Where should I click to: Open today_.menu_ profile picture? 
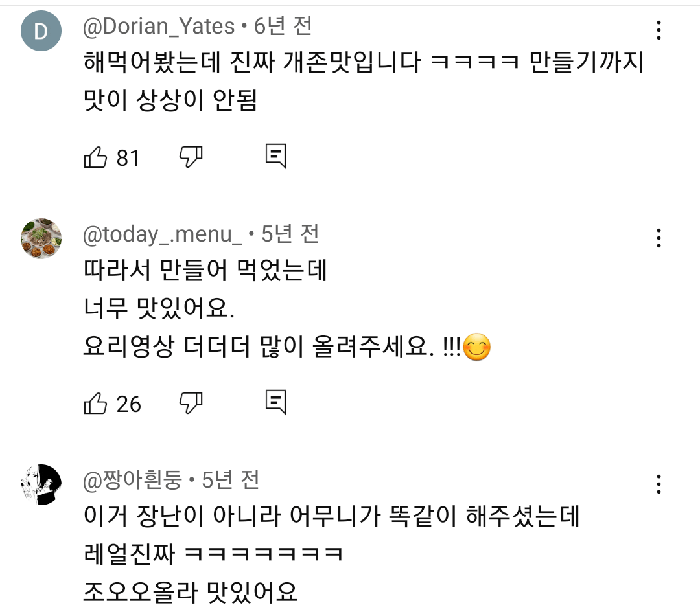click(x=41, y=238)
